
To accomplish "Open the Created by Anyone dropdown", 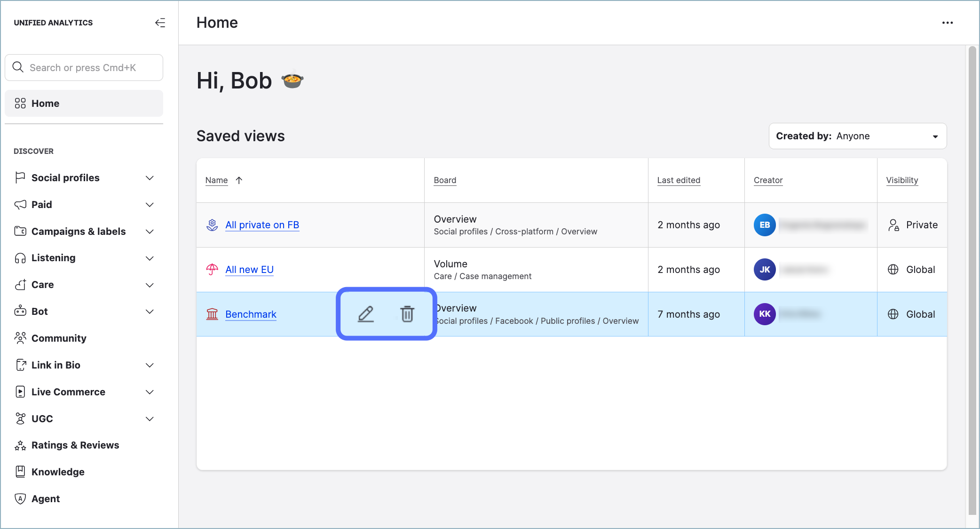I will (x=857, y=136).
